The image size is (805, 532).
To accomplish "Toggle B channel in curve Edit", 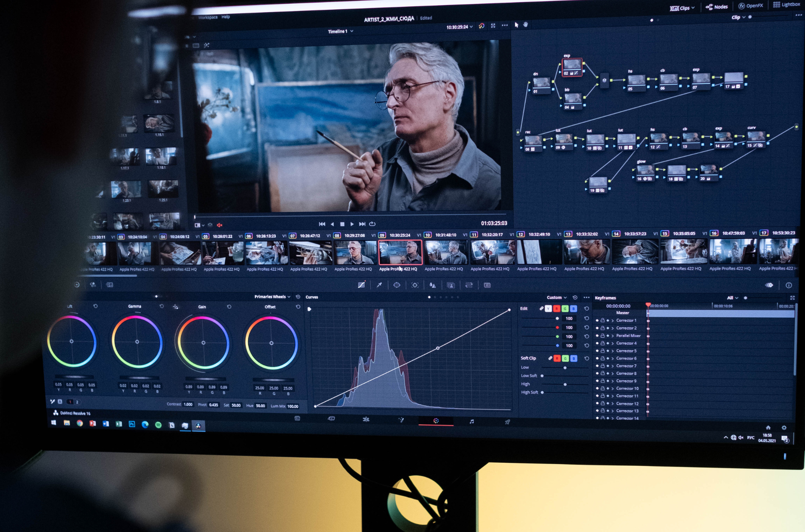I will 574,309.
